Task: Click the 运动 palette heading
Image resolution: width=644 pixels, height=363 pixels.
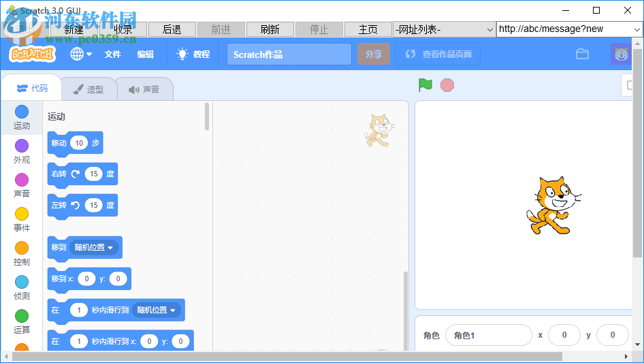Action: (x=57, y=116)
